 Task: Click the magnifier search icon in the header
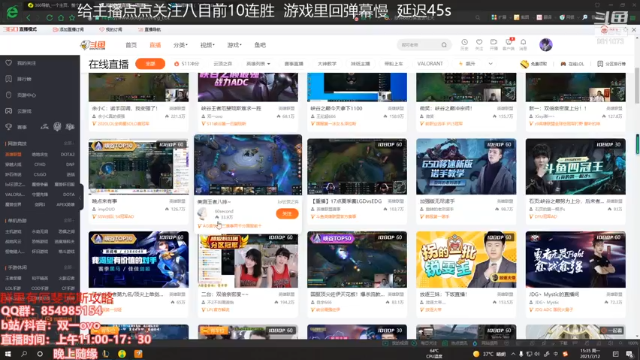(x=444, y=45)
